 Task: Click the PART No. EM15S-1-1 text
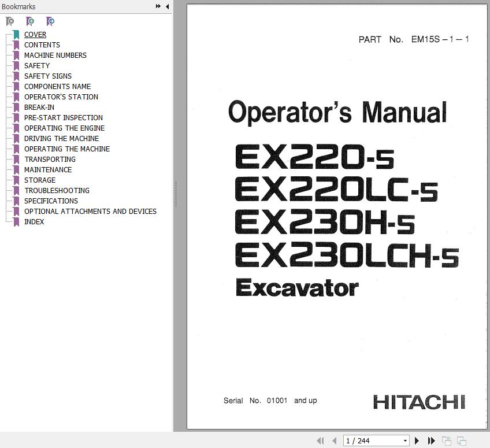pyautogui.click(x=414, y=39)
